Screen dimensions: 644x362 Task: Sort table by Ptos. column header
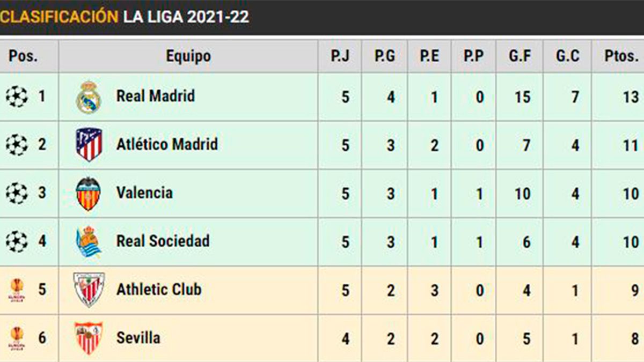click(621, 56)
